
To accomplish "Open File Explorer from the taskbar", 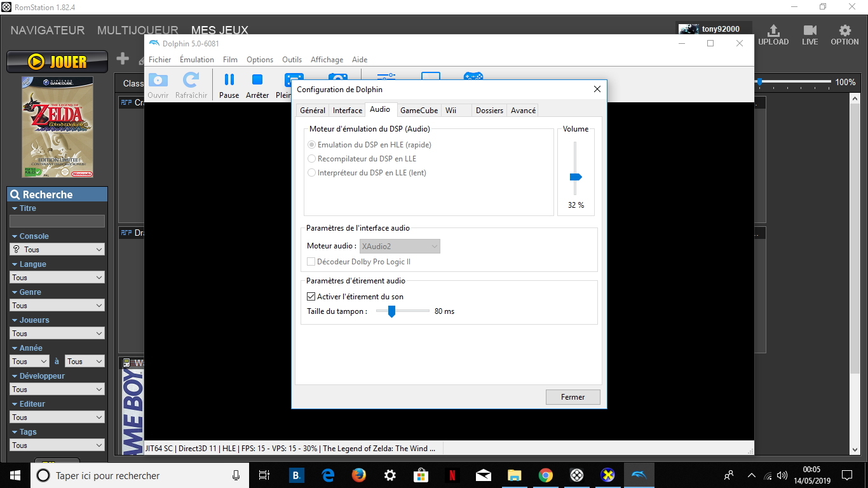I will [515, 475].
